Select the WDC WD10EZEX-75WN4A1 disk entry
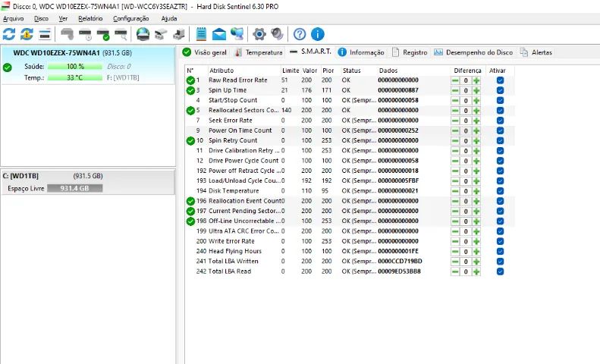 point(88,65)
